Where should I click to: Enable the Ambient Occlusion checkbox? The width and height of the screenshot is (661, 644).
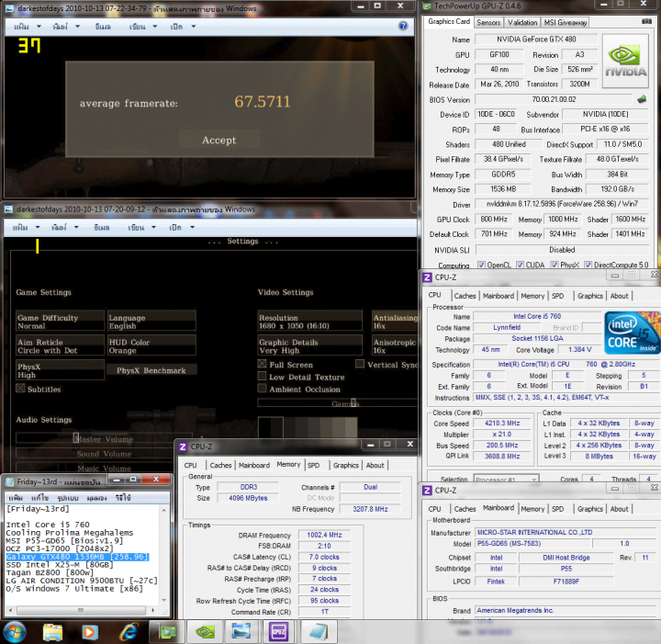263,389
